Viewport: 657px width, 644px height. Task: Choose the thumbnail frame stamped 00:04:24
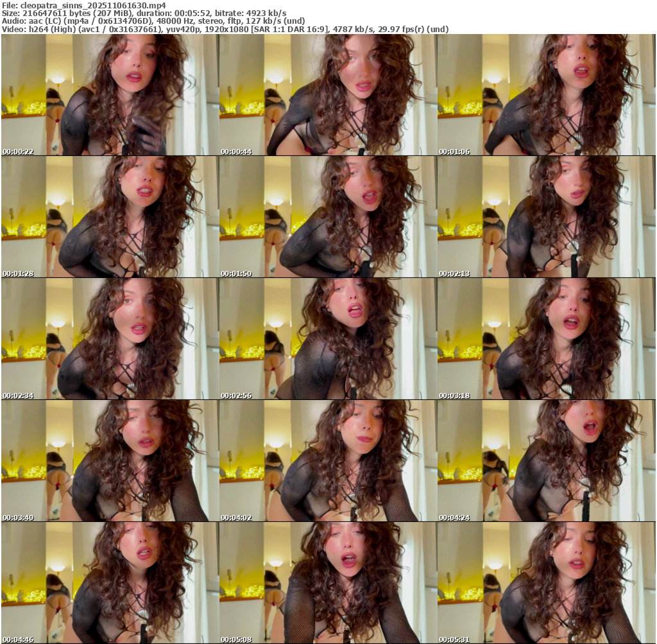[x=546, y=461]
